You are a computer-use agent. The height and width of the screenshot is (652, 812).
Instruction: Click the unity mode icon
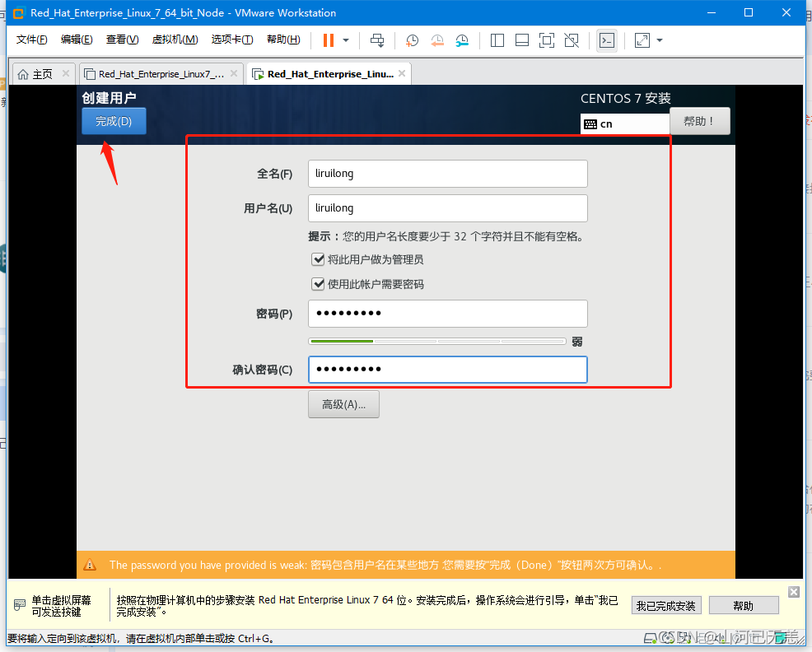pos(572,40)
